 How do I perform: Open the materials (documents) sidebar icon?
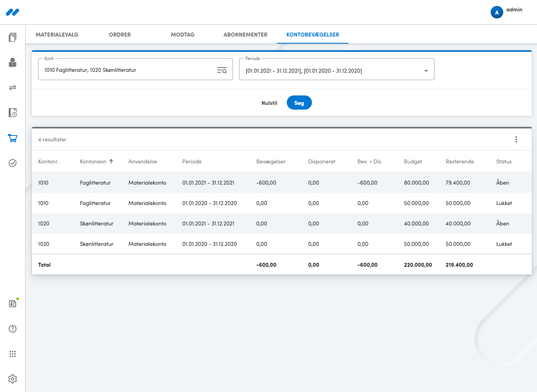(x=13, y=37)
